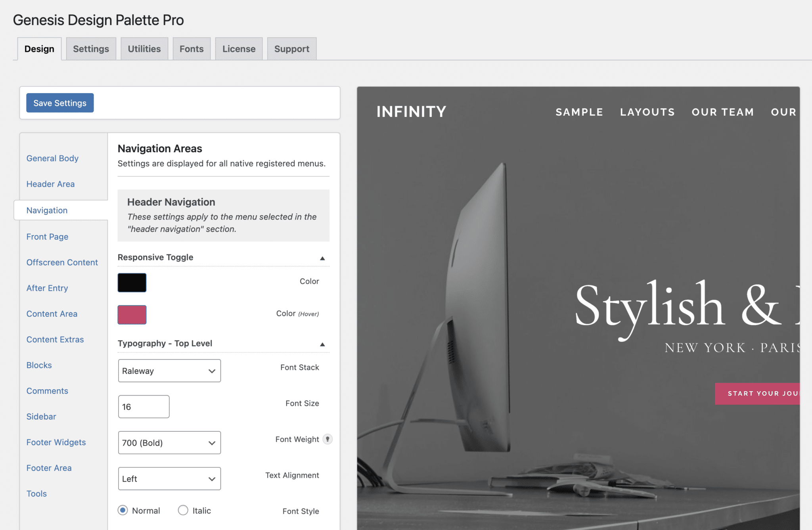Click LAYOUTS in the preview navigation

tap(647, 112)
